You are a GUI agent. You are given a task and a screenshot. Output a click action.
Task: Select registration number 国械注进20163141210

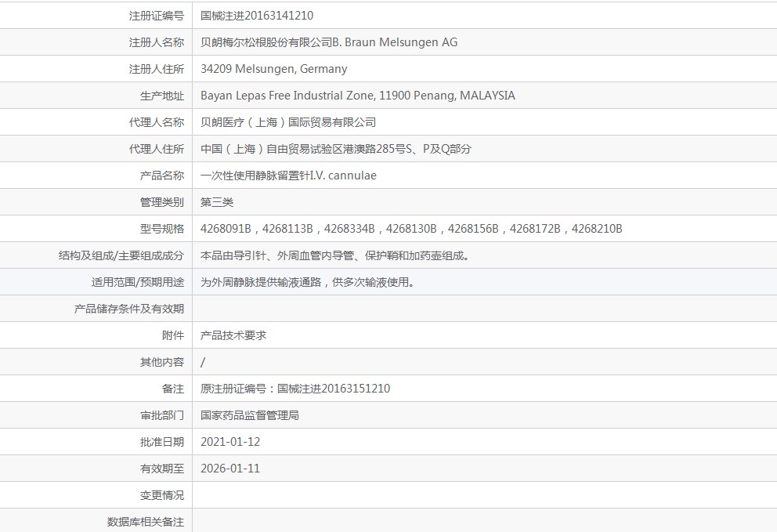pos(257,16)
